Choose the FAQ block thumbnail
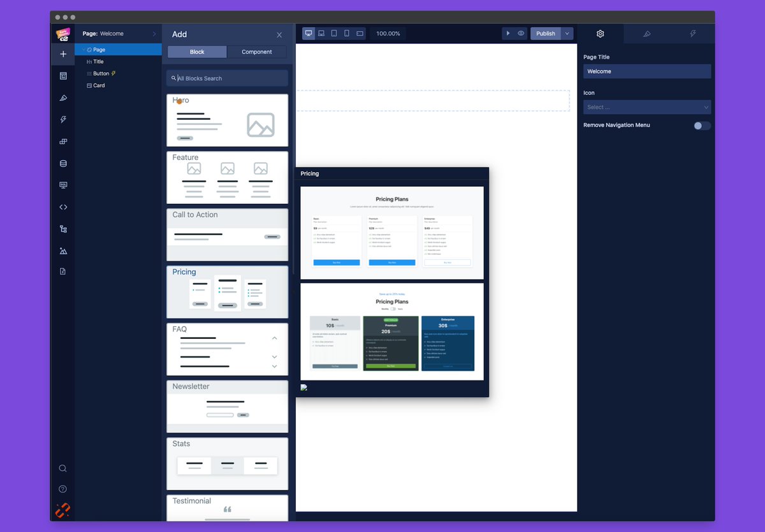The height and width of the screenshot is (532, 765). 228,349
